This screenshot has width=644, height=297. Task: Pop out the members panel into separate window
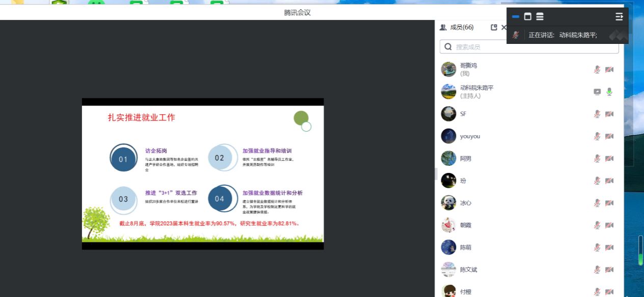pyautogui.click(x=494, y=28)
